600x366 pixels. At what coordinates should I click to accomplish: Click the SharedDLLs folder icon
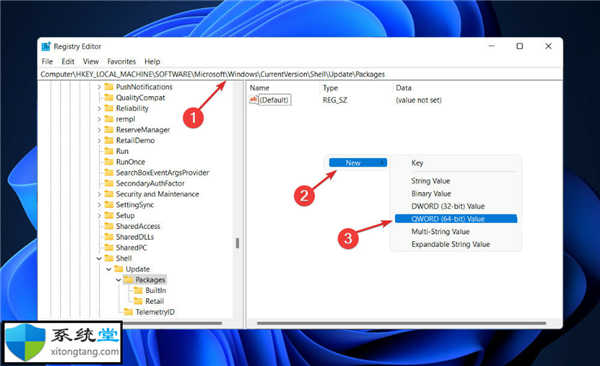(109, 237)
